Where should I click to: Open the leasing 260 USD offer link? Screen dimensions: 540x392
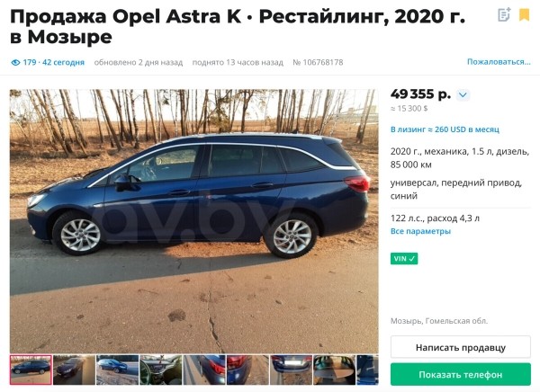445,129
